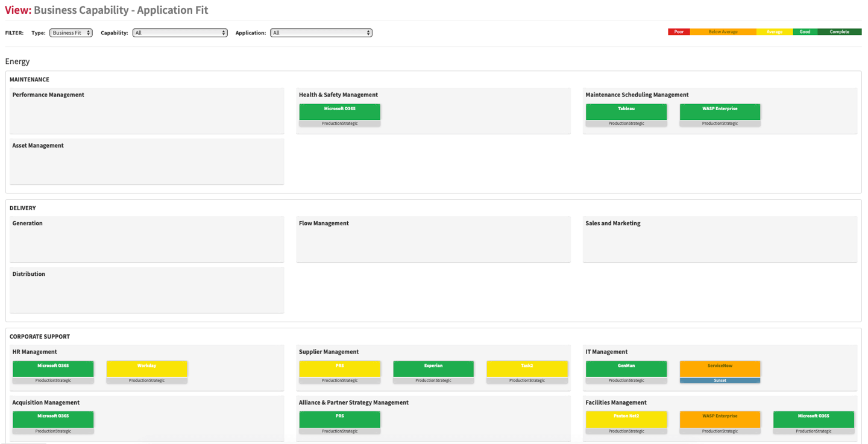868x444 pixels.
Task: Select the Flow Management capability heading
Action: point(324,224)
